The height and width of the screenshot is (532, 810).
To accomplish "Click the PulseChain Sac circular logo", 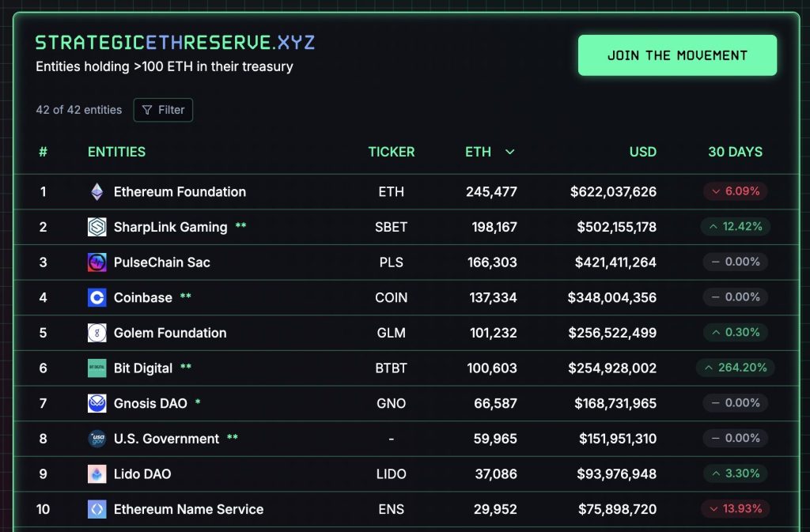I will coord(97,262).
